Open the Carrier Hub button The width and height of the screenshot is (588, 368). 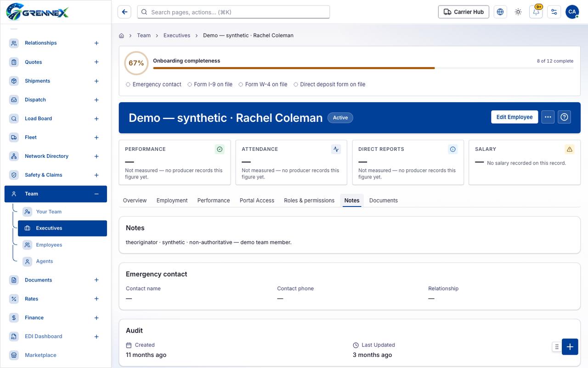pos(464,12)
